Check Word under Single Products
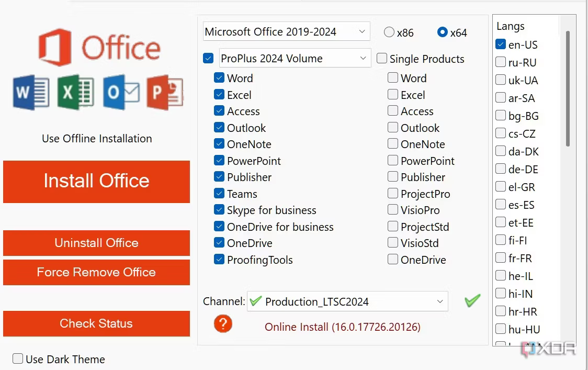Viewport: 588px width, 370px height. pyautogui.click(x=393, y=77)
